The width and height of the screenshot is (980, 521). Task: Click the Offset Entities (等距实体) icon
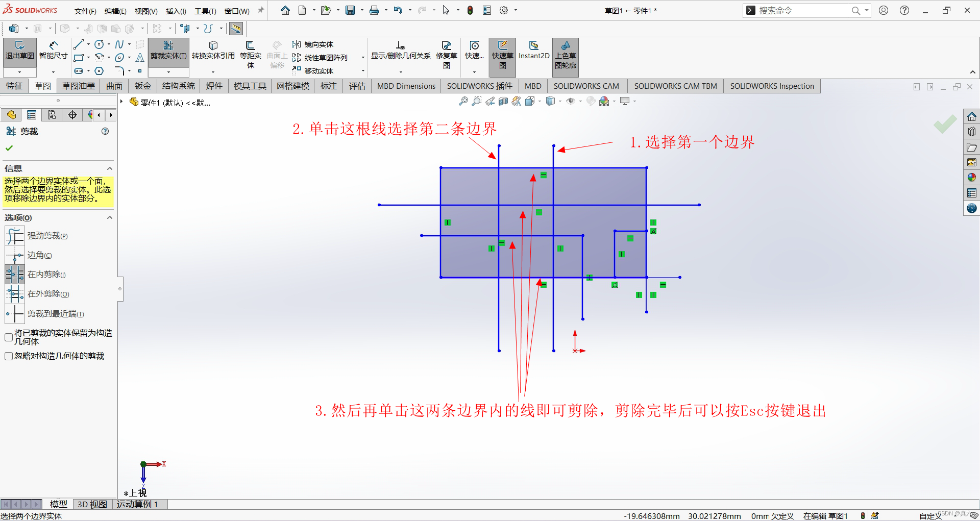point(250,54)
